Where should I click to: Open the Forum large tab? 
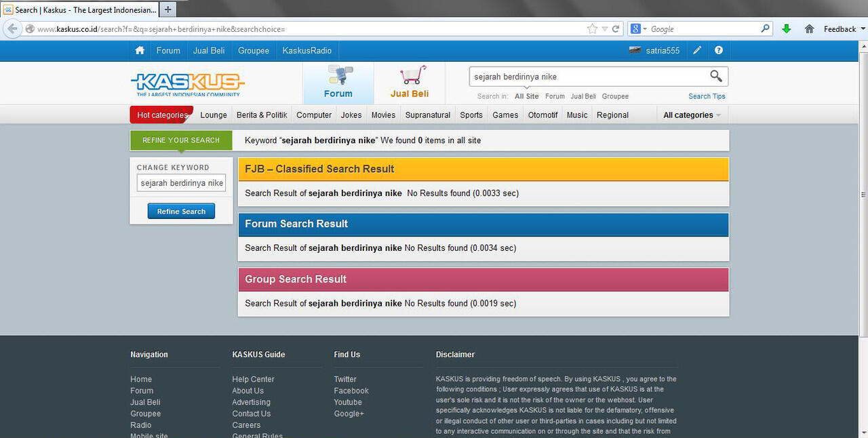click(x=338, y=83)
